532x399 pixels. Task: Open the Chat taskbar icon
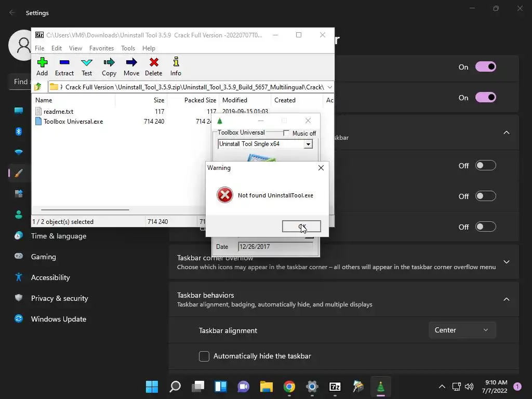pyautogui.click(x=243, y=387)
